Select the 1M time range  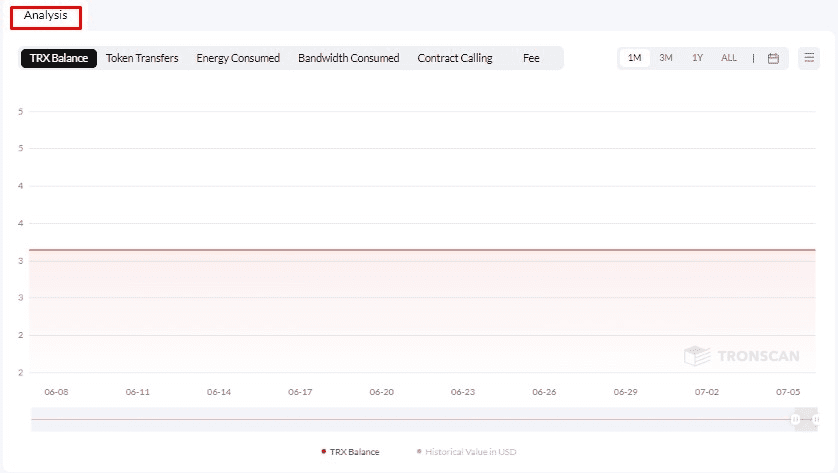[x=634, y=58]
